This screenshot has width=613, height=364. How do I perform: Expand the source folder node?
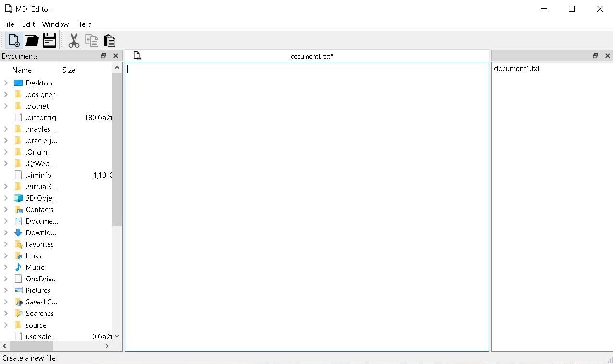(x=6, y=325)
